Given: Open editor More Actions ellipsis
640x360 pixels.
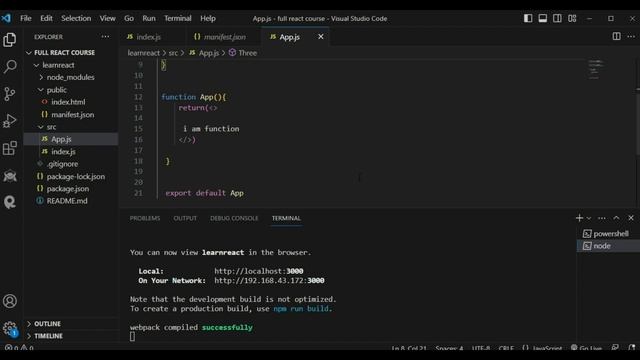Looking at the screenshot, I should tap(631, 37).
